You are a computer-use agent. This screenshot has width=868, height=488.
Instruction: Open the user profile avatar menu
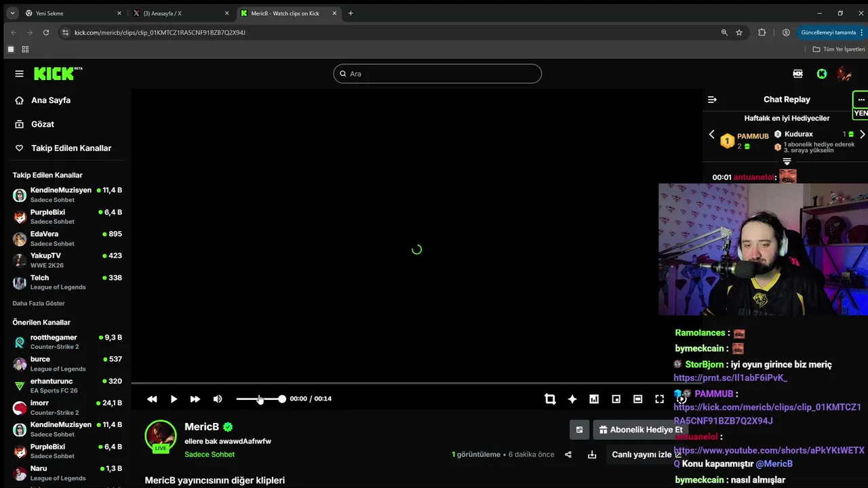click(844, 74)
